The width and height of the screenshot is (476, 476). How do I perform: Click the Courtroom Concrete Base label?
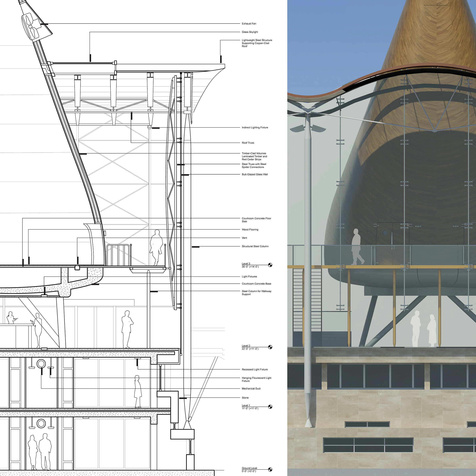(256, 284)
